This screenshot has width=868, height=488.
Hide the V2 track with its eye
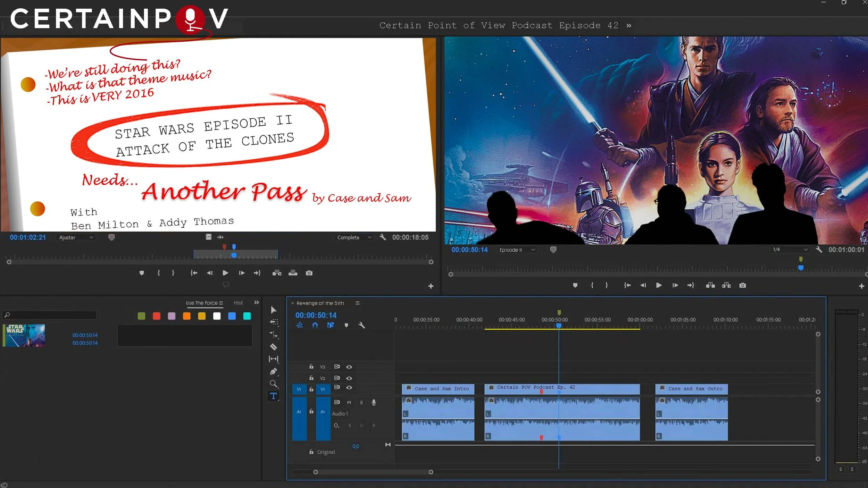tap(349, 378)
